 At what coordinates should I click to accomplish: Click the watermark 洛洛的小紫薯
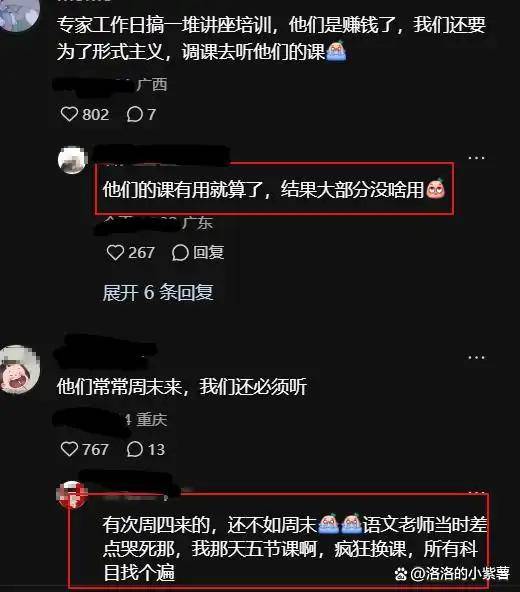468,573
